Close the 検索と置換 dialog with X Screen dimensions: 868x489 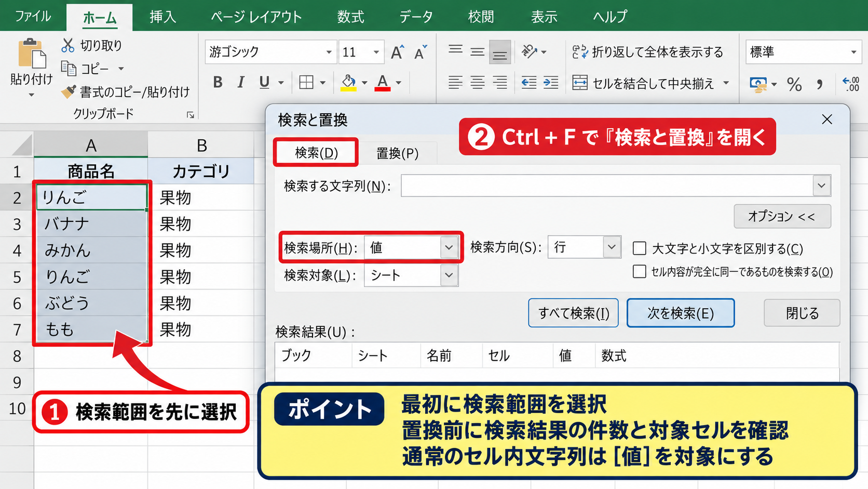pos(827,120)
